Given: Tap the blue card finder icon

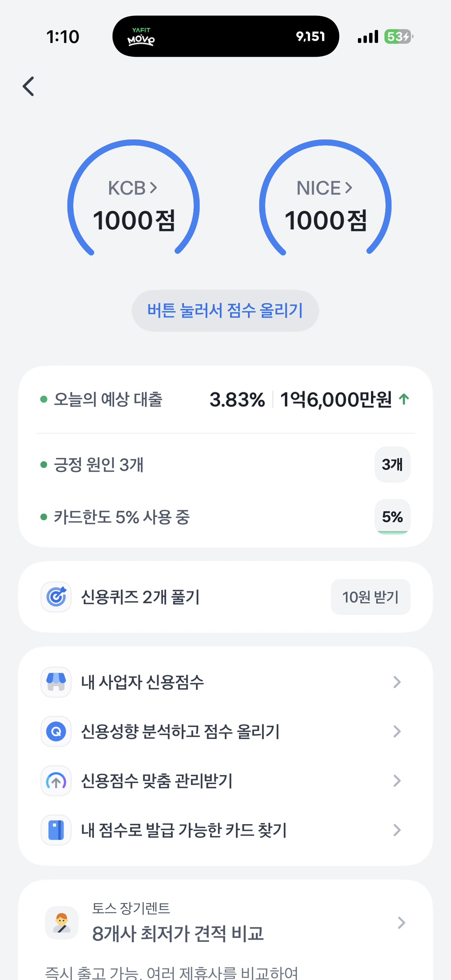Looking at the screenshot, I should pos(56,830).
